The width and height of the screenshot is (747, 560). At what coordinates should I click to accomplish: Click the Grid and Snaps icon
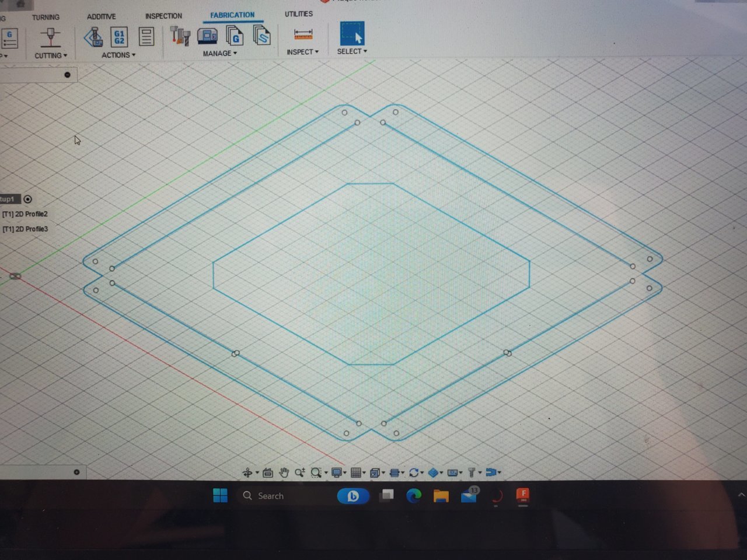(x=356, y=473)
